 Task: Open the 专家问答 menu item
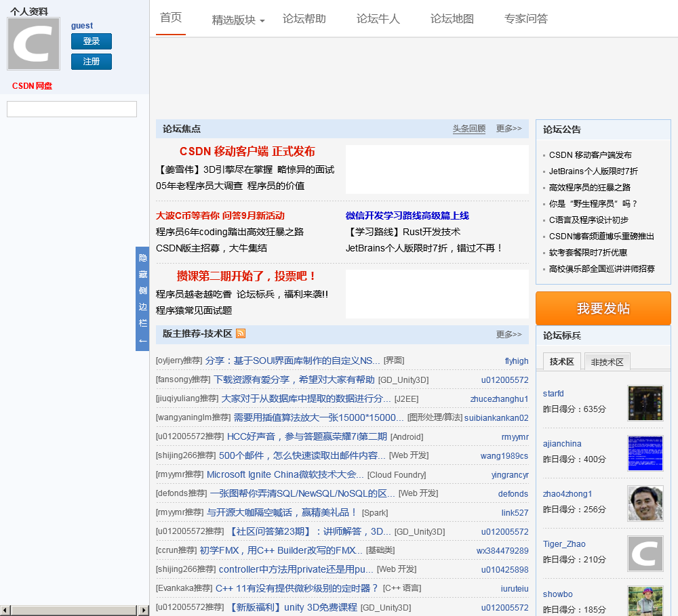point(526,18)
